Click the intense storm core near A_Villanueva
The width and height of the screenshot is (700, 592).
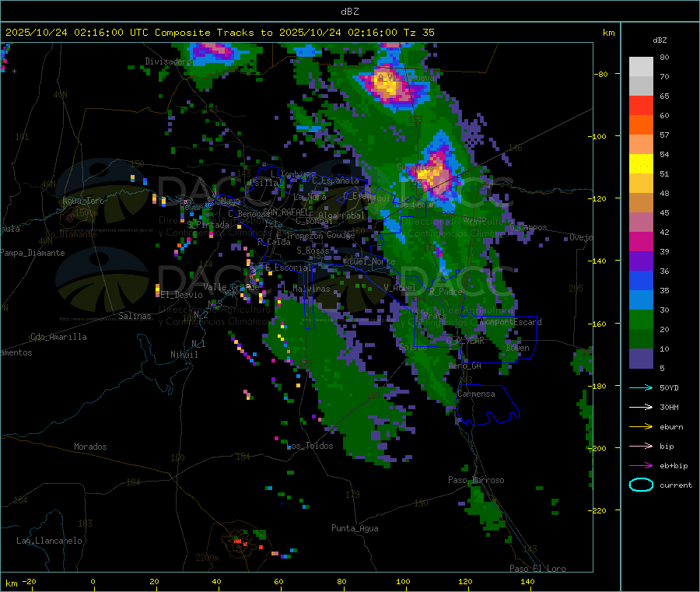point(387,86)
